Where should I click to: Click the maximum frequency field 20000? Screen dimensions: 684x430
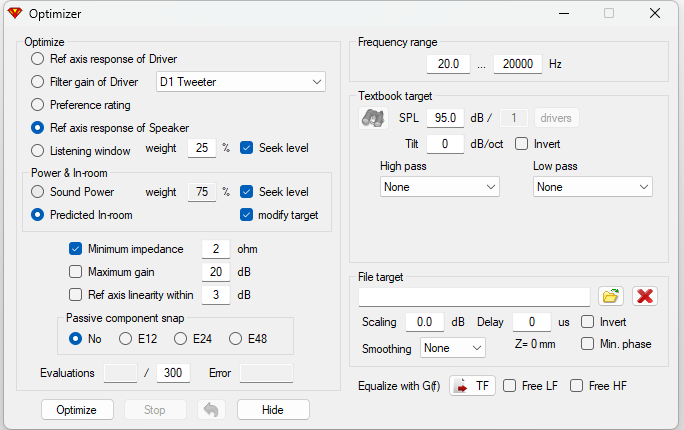tap(518, 64)
